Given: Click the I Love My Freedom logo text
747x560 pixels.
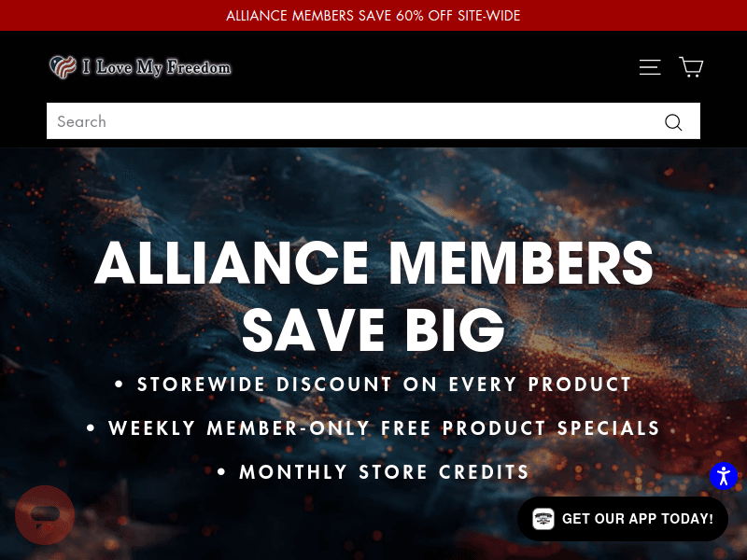Looking at the screenshot, I should [x=157, y=67].
